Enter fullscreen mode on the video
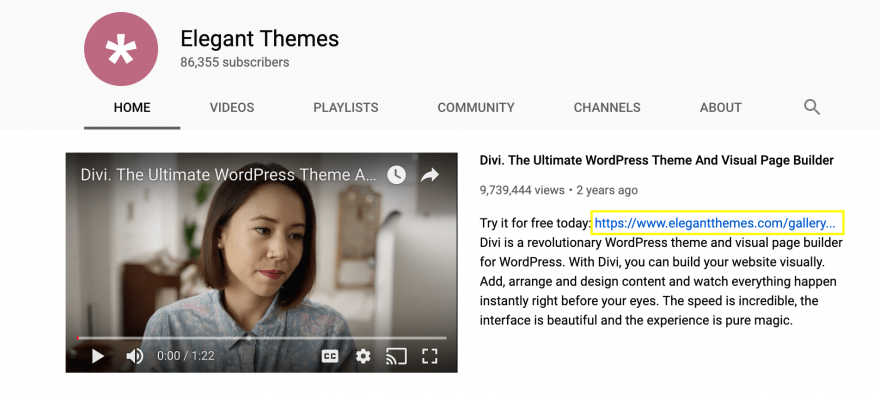This screenshot has height=394, width=880. click(429, 356)
